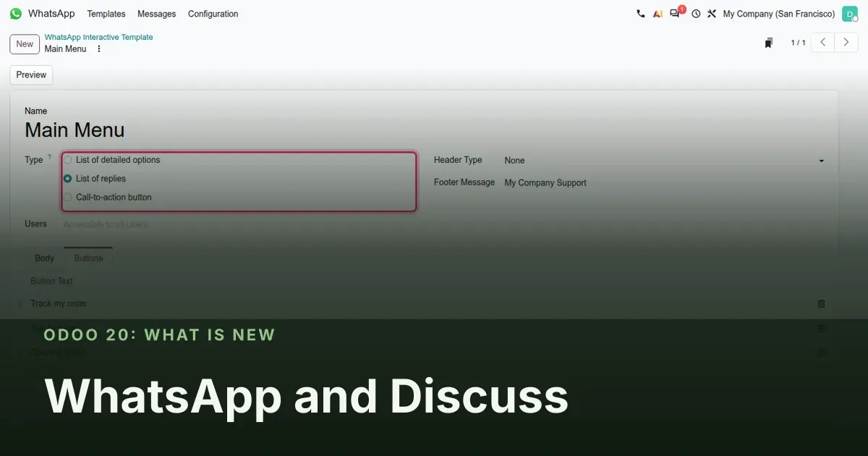The height and width of the screenshot is (456, 868).
Task: Click the WhatsApp app logo icon
Action: tap(16, 14)
